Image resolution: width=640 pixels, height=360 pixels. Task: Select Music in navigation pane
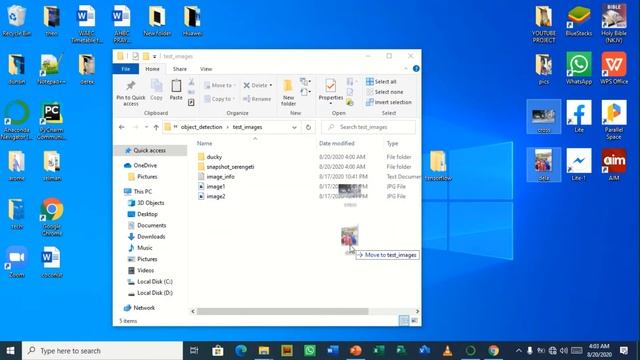(x=144, y=248)
